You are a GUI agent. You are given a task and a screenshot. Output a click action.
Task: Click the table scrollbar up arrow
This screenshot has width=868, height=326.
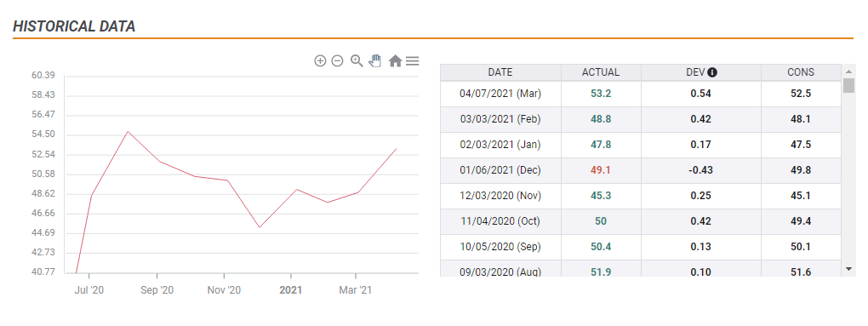click(848, 72)
